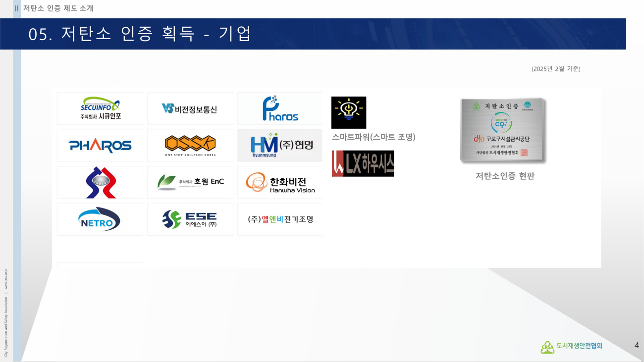Click the SECUINFO 시큐인포 logo
This screenshot has width=644, height=362.
(x=100, y=108)
